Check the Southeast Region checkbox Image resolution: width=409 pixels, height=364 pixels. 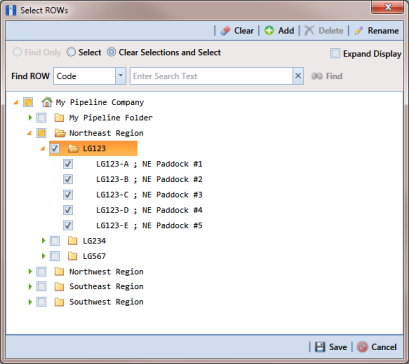(x=41, y=287)
